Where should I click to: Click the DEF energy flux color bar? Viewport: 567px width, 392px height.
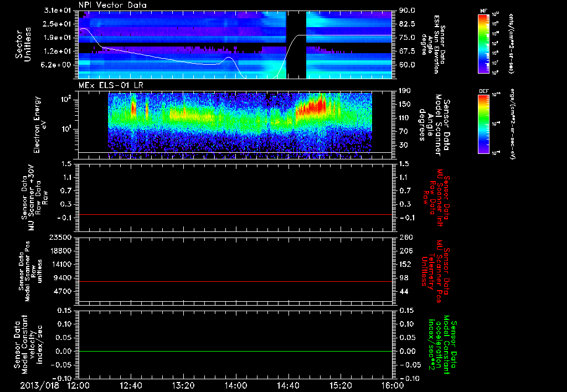click(x=484, y=124)
